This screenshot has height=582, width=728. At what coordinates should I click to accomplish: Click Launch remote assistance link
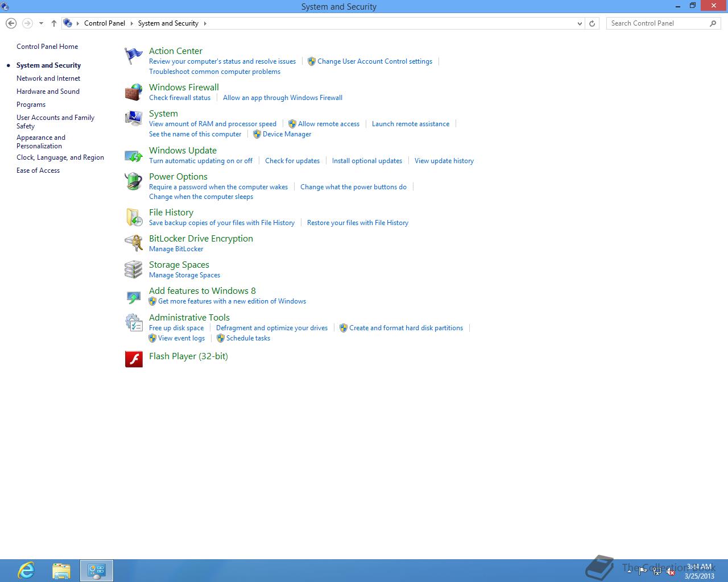point(411,124)
